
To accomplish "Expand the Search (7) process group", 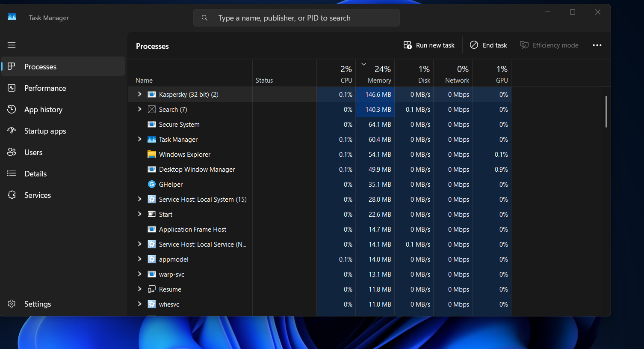I will 139,109.
